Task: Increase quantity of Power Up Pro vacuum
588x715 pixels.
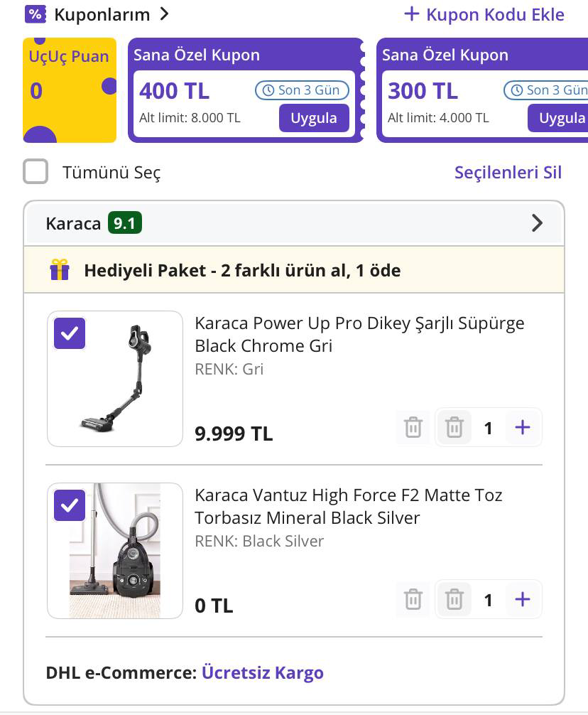Action: pyautogui.click(x=523, y=427)
